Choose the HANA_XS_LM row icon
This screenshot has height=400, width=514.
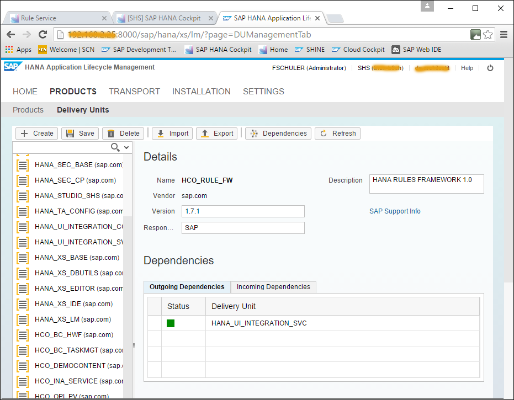[23, 320]
